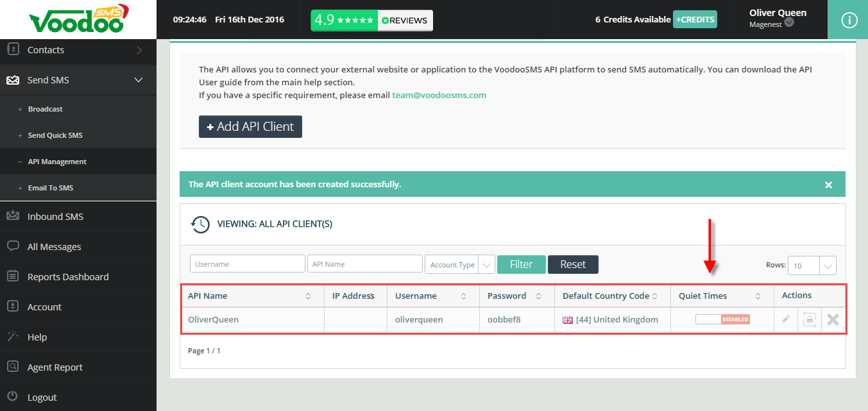The image size is (868, 411).
Task: Toggle Quiet Times disabled switch
Action: coord(722,319)
